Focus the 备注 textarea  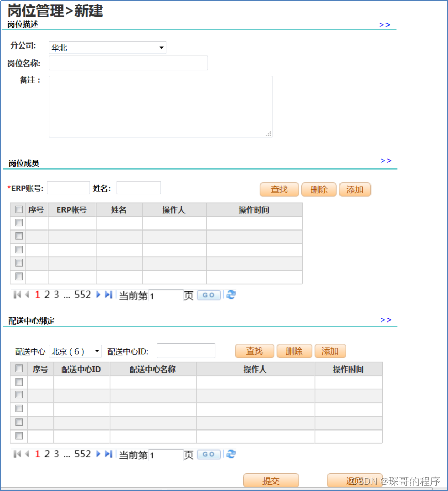[x=161, y=107]
